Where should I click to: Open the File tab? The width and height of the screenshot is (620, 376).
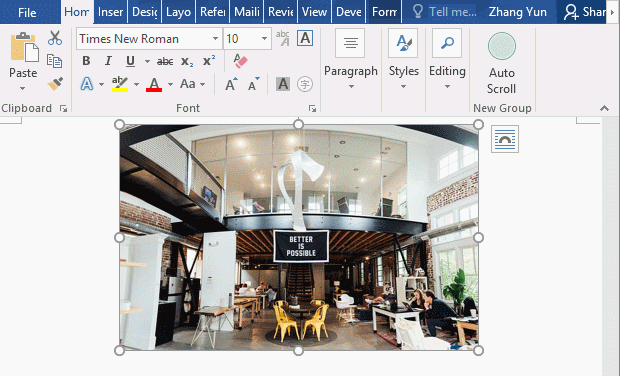[x=27, y=12]
